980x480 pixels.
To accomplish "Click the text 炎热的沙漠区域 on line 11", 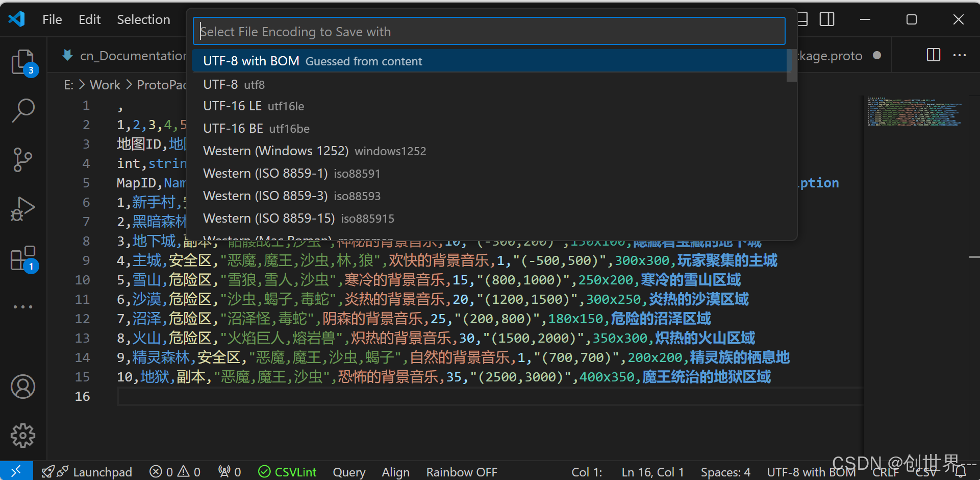I will (x=698, y=299).
